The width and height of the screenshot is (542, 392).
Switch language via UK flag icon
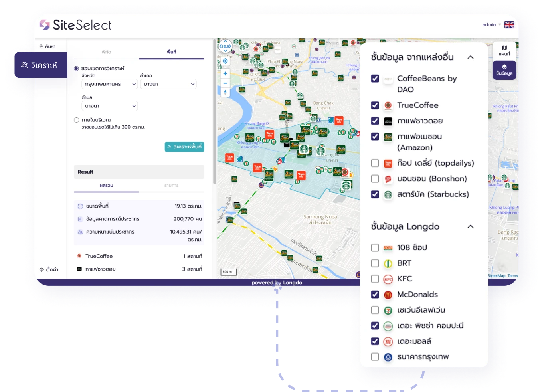[x=509, y=24]
